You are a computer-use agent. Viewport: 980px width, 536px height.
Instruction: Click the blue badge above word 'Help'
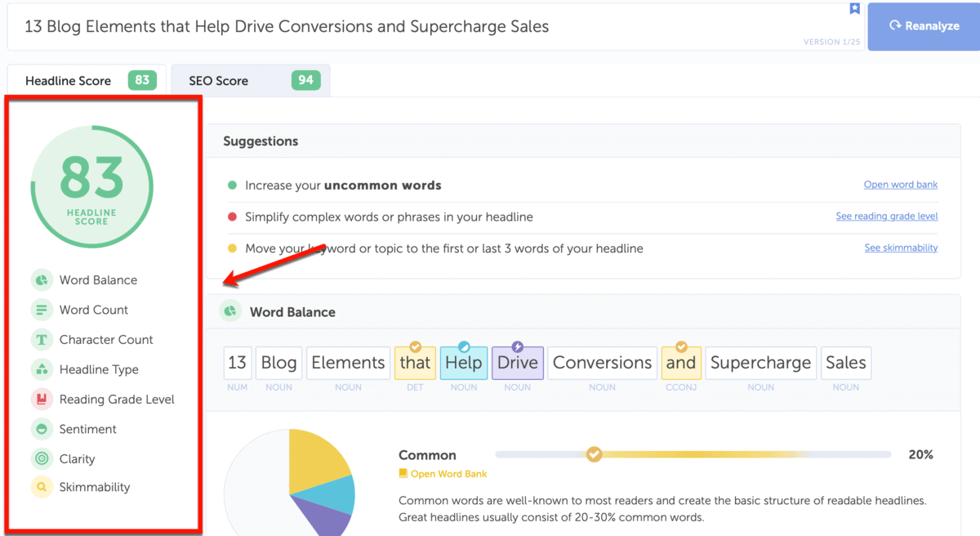(464, 347)
